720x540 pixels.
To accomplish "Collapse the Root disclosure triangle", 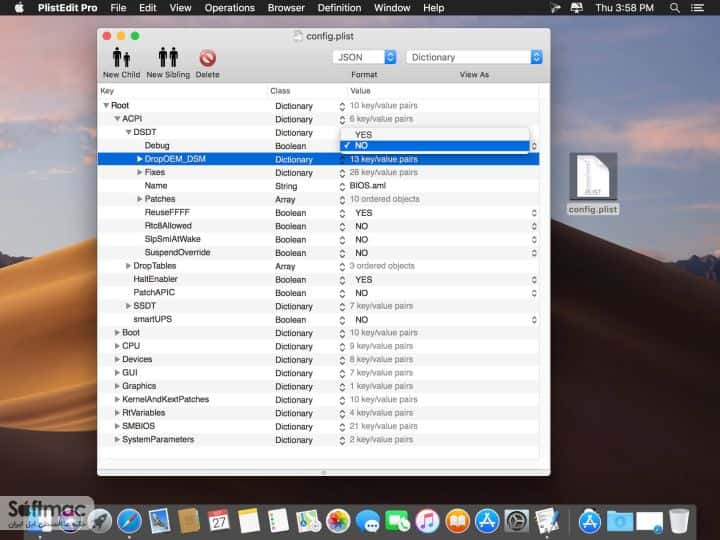I will point(106,106).
